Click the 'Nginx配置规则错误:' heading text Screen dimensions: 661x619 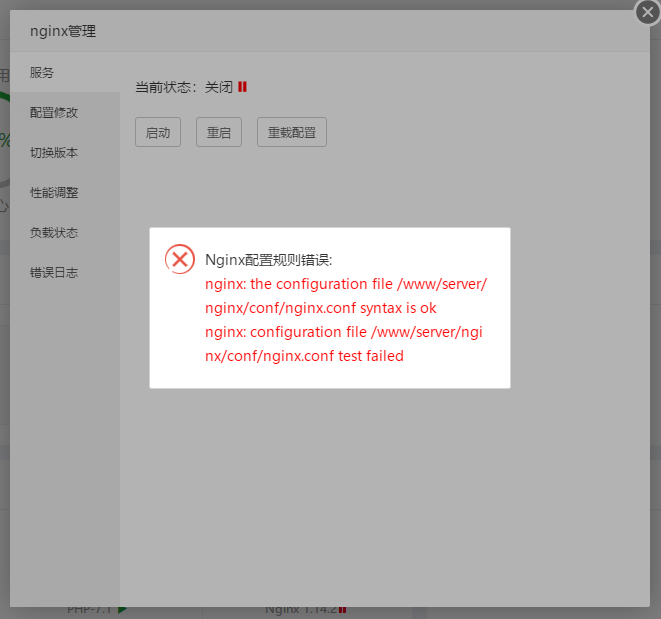coord(269,260)
